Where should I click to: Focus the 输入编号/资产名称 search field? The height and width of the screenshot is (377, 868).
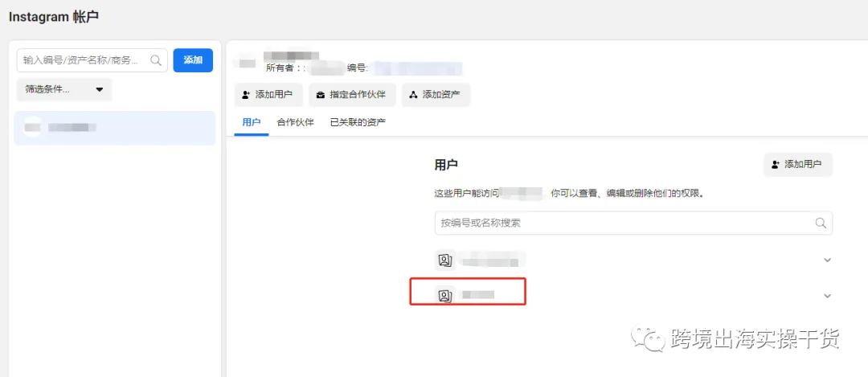(x=92, y=59)
